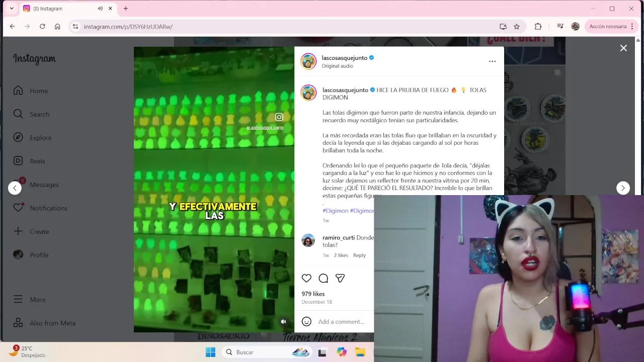The height and width of the screenshot is (362, 644).
Task: Click Acción necesaria button
Action: point(608,27)
